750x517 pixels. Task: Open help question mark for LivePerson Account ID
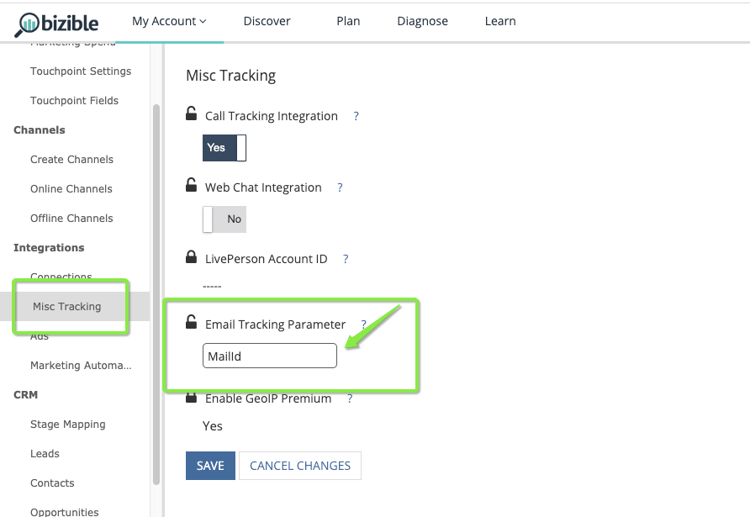[346, 259]
